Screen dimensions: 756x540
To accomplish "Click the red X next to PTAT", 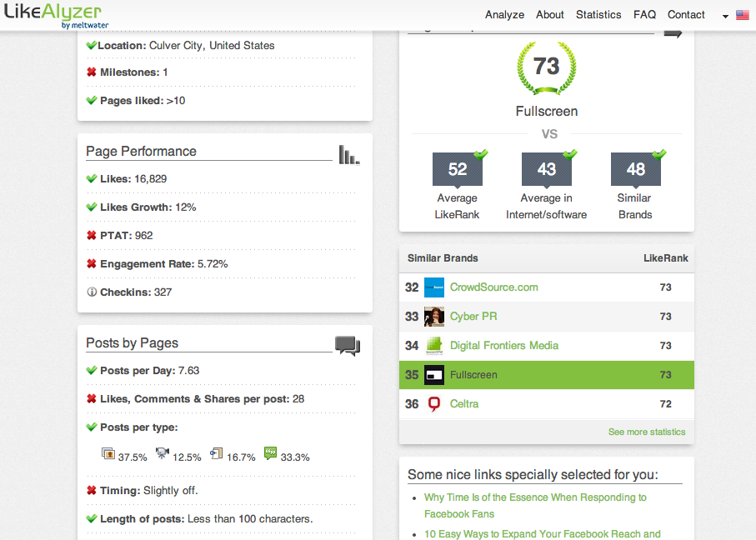I will [91, 235].
